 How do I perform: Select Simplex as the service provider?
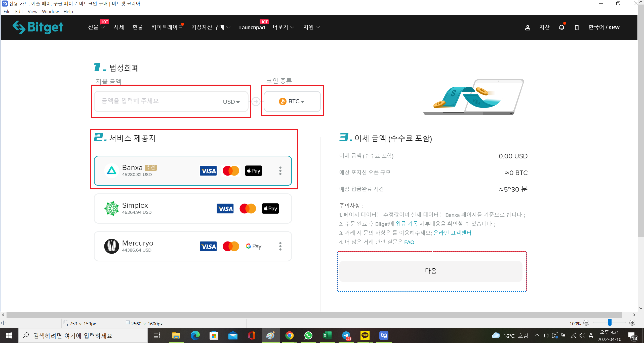193,209
